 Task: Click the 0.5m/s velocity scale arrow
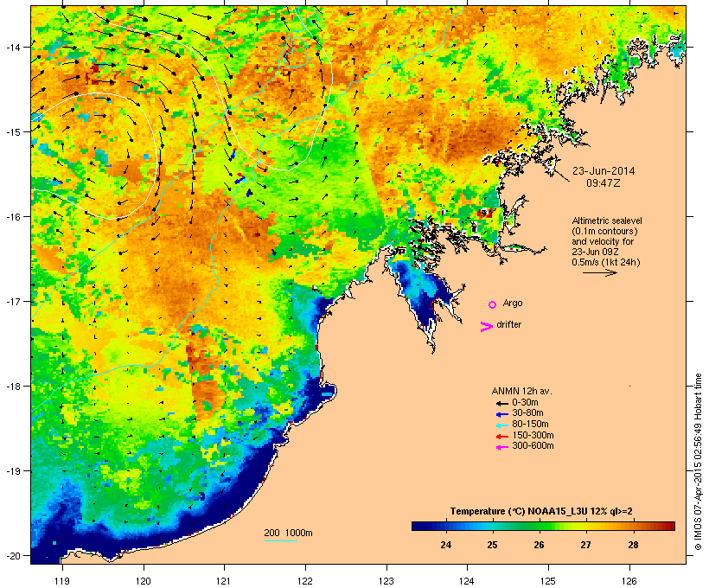599,272
